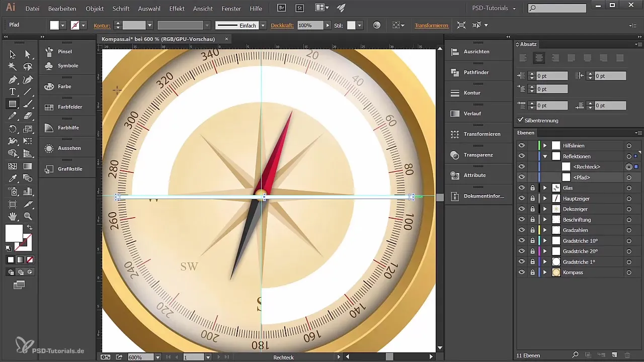This screenshot has width=644, height=362.
Task: Click the Deckkraft label link
Action: point(283,25)
